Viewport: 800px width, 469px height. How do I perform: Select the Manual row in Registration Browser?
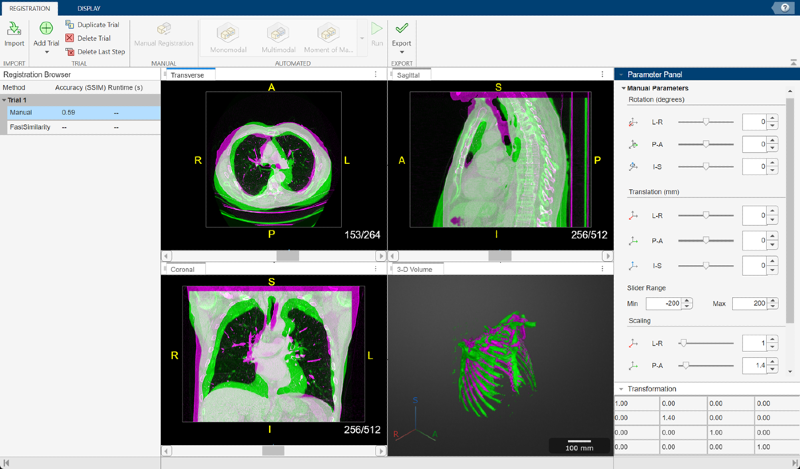point(22,113)
